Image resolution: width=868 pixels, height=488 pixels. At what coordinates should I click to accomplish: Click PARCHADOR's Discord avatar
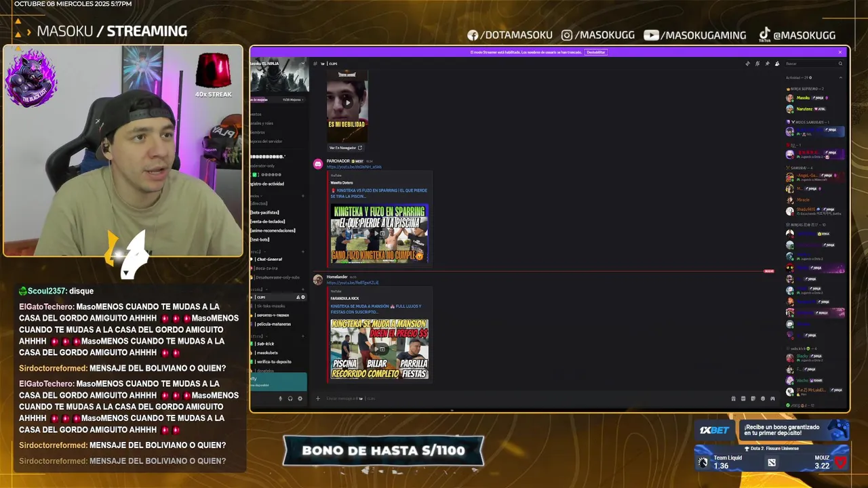(x=318, y=164)
